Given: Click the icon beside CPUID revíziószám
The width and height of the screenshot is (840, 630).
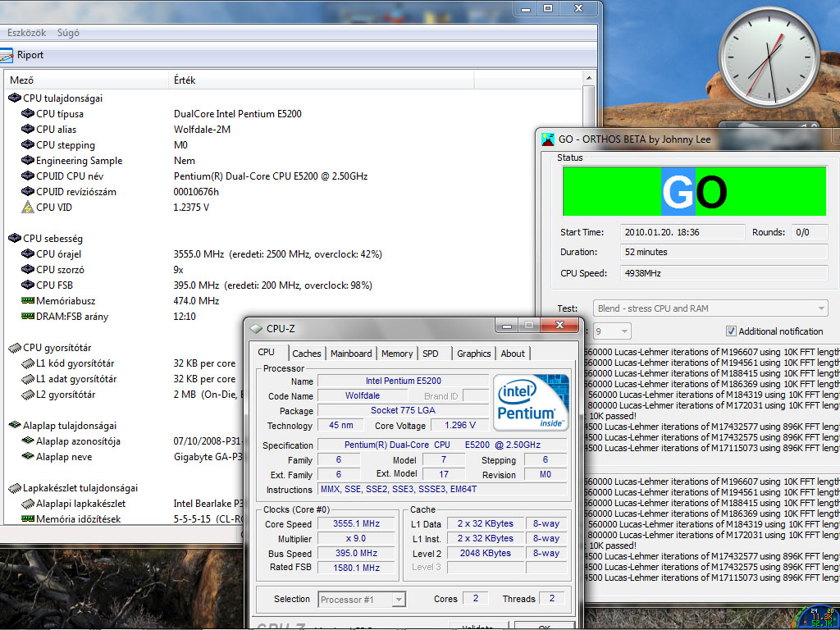Looking at the screenshot, I should click(28, 191).
